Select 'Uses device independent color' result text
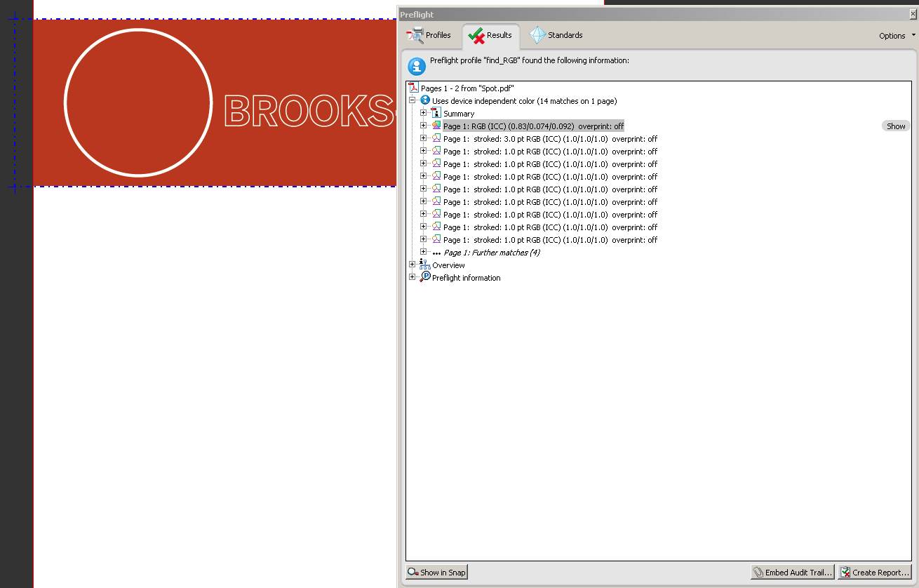Screen dimensions: 919x588 pyautogui.click(x=524, y=101)
